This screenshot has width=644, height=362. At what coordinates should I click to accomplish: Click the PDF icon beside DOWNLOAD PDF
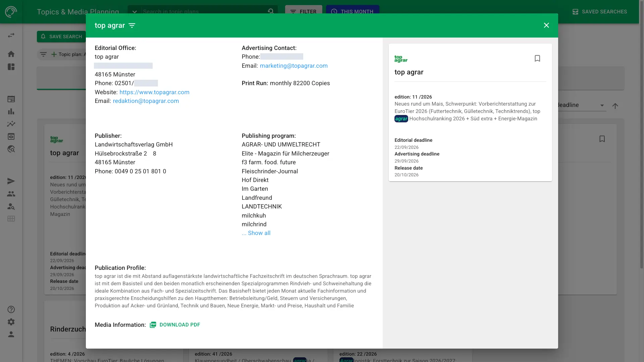(153, 325)
